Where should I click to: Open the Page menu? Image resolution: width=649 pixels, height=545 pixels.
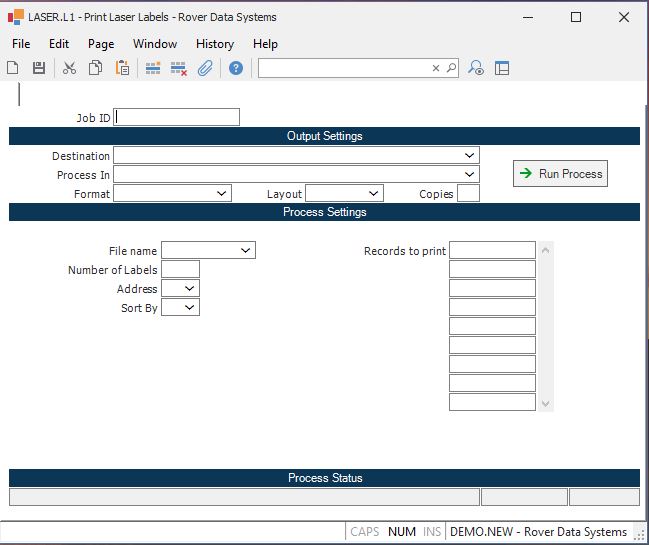(101, 44)
